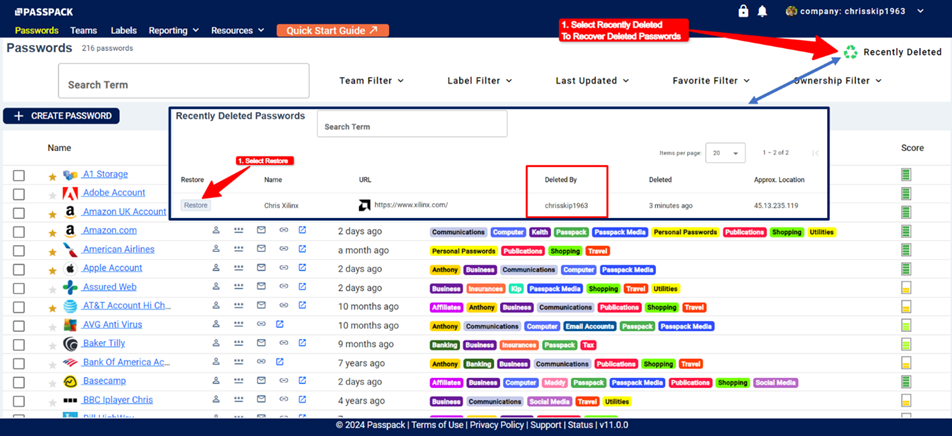Expand the Last Updated filter
Image resolution: width=952 pixels, height=436 pixels.
tap(592, 80)
